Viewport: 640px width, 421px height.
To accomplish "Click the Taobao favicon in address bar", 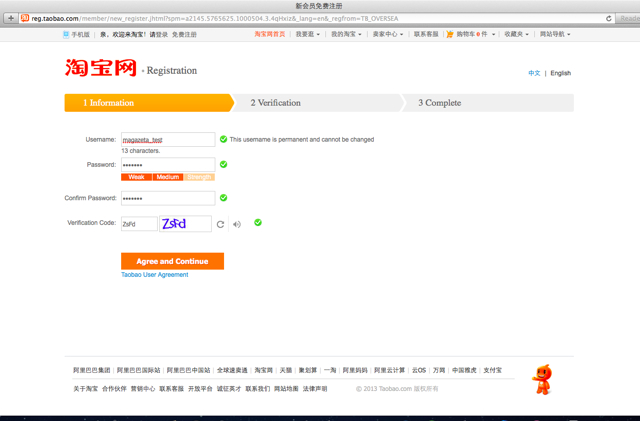I will [25, 18].
